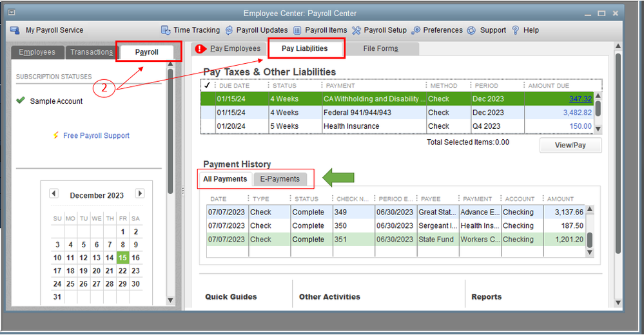Select check 351 State Fund row
644x335 pixels.
396,240
